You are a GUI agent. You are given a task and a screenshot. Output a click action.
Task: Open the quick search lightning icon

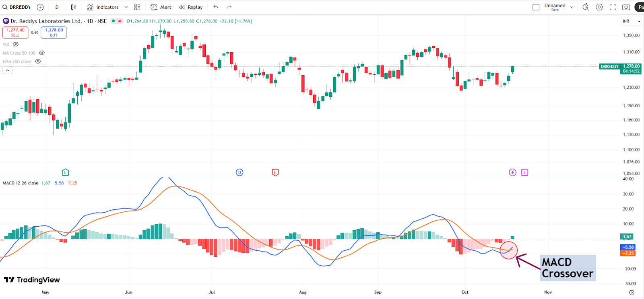586,7
